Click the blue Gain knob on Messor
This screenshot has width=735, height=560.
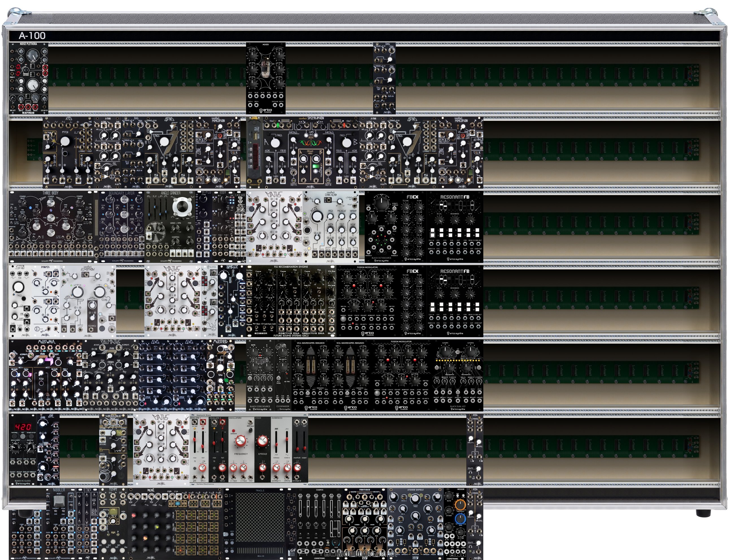click(x=460, y=519)
